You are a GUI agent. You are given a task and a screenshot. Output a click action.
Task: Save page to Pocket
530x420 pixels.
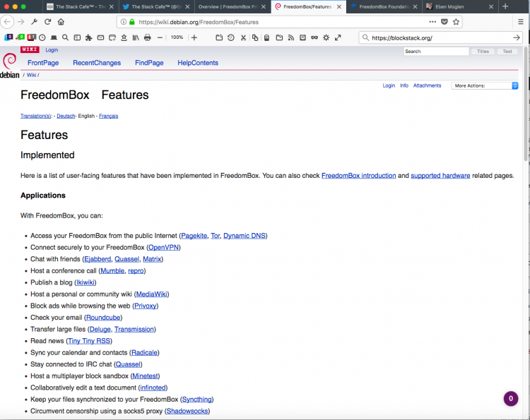click(444, 22)
